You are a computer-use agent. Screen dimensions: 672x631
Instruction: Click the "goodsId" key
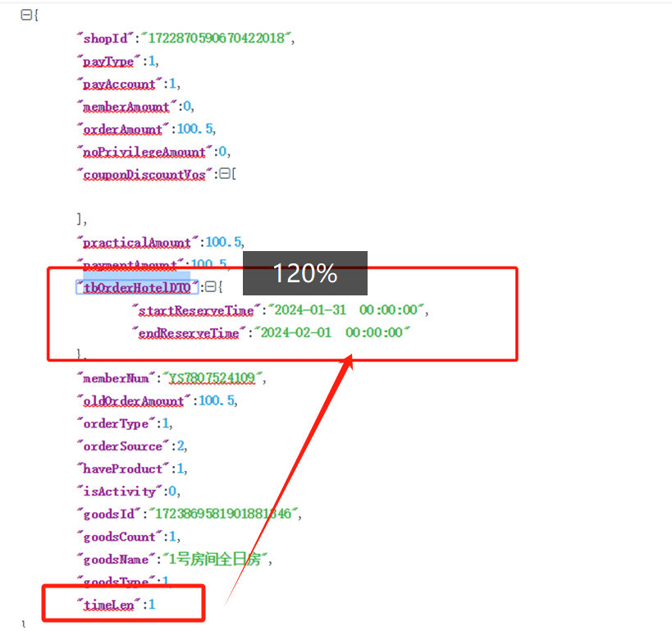(x=109, y=514)
